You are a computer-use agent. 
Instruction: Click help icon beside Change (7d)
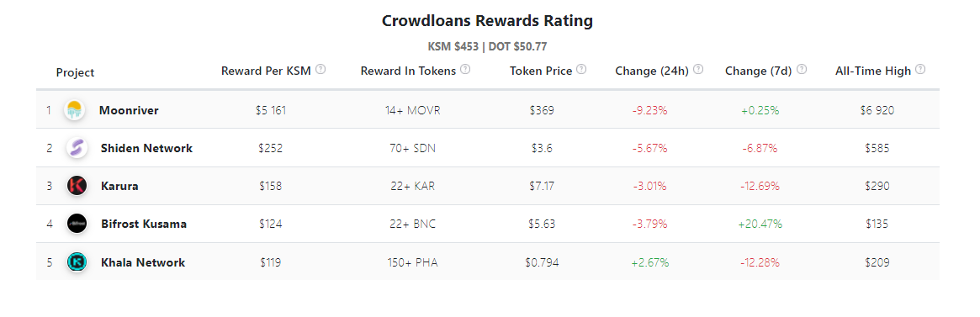tap(802, 70)
